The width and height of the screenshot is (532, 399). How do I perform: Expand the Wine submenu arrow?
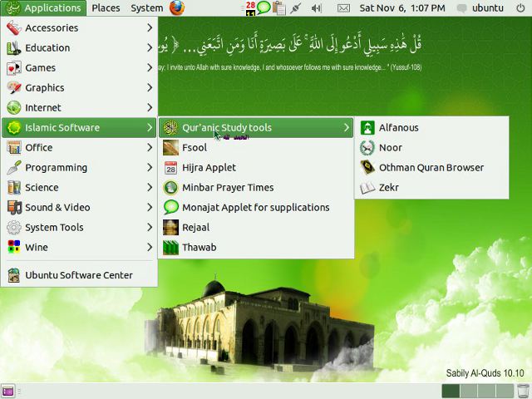point(150,248)
